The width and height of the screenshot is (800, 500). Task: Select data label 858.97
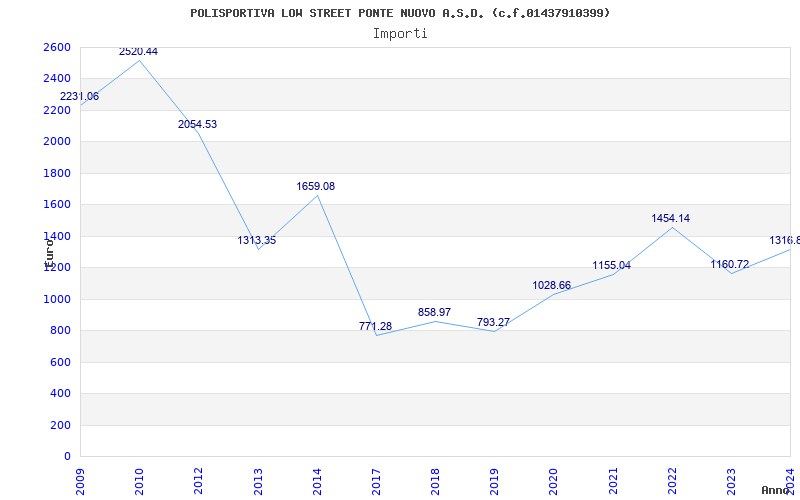pyautogui.click(x=434, y=312)
